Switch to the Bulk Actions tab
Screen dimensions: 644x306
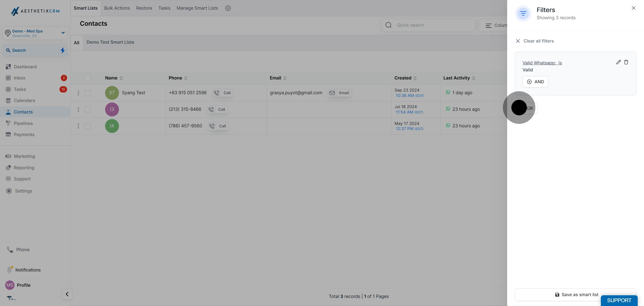point(117,8)
